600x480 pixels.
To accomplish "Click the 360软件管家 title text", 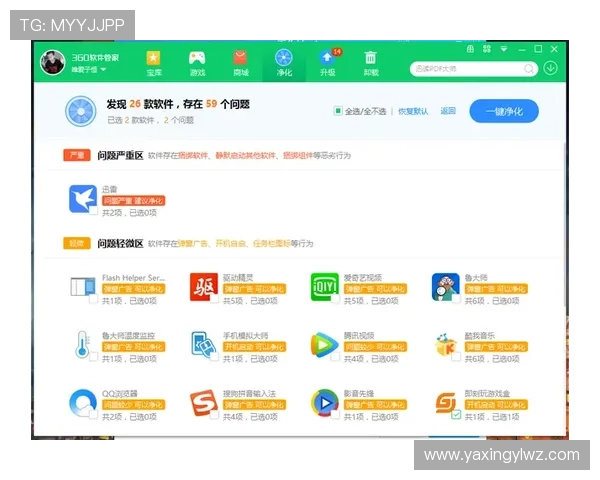I will point(95,58).
